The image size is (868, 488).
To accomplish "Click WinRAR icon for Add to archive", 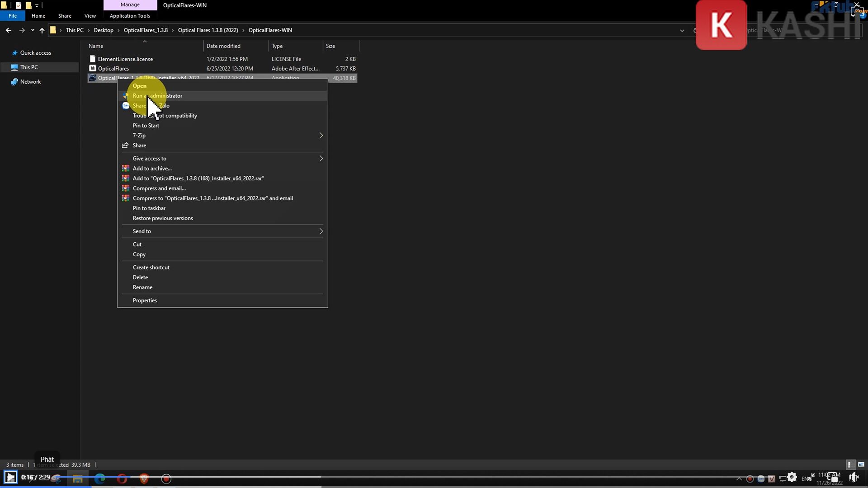I will point(126,169).
